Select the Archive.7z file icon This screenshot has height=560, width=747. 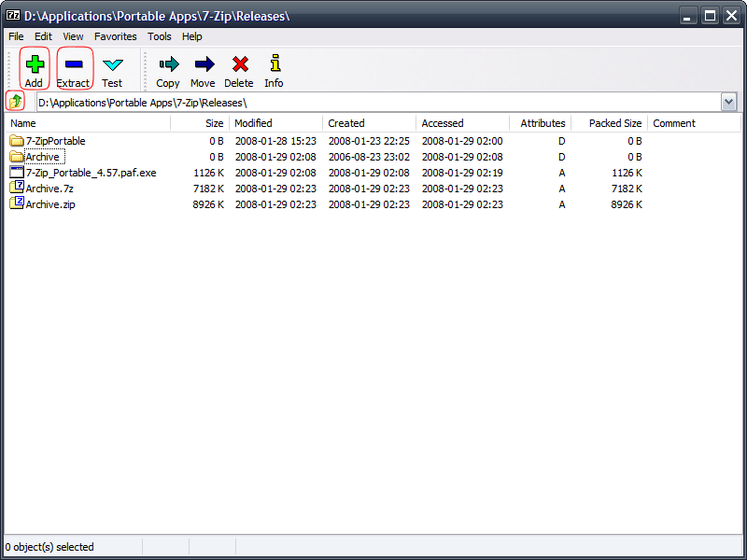(x=17, y=189)
